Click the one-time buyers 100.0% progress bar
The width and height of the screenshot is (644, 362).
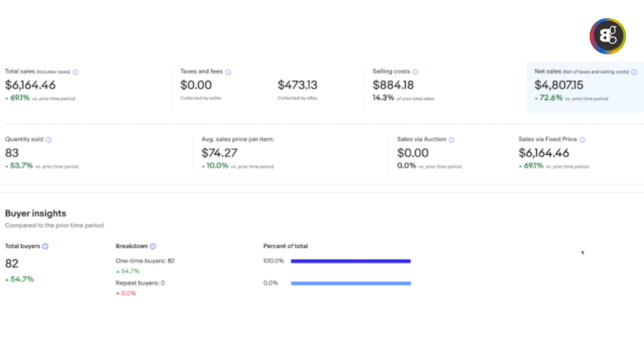(x=350, y=260)
